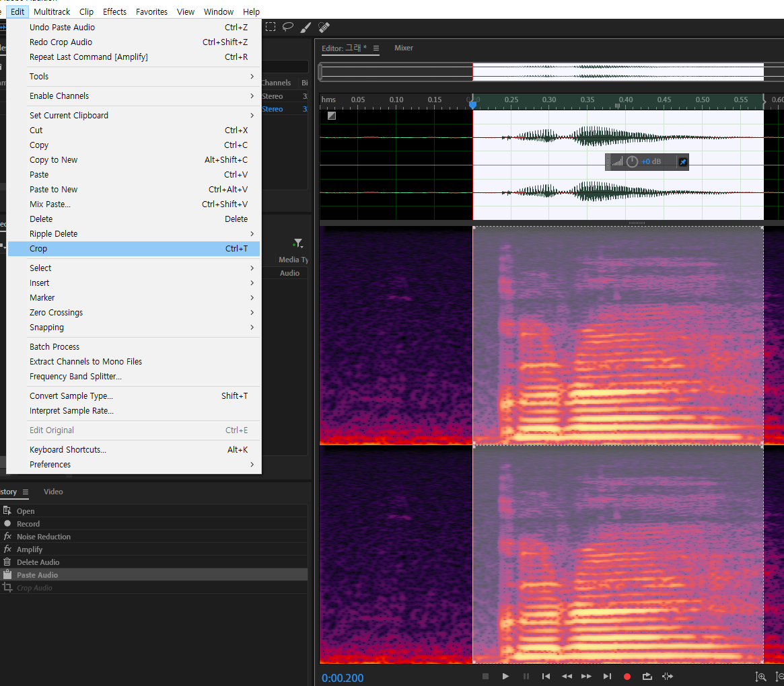Viewport: 784px width, 686px height.
Task: Switch to the Video tab
Action: [x=53, y=492]
